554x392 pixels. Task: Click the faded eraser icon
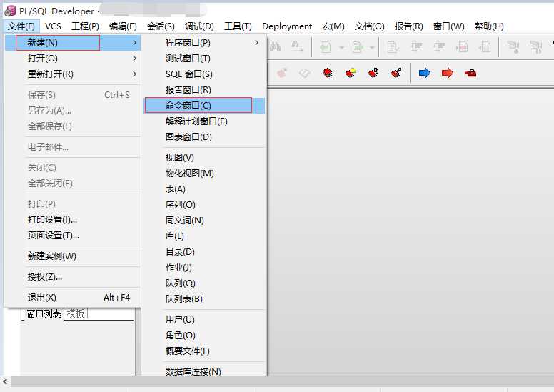(304, 73)
